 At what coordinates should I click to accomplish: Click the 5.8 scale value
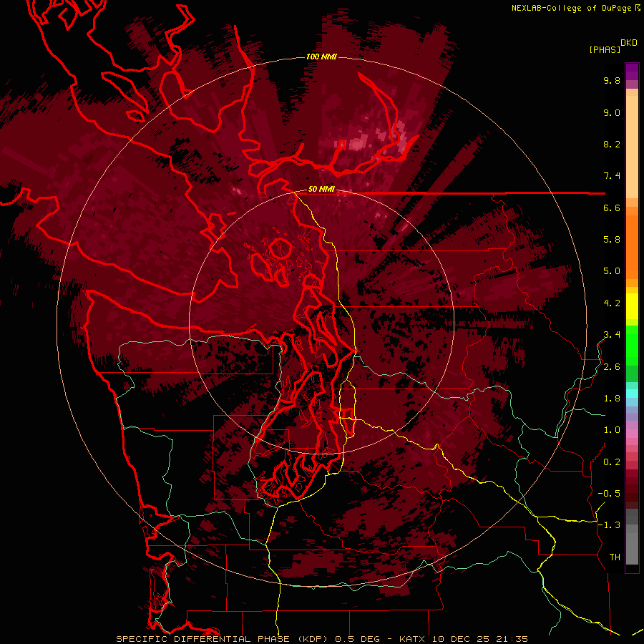point(612,240)
